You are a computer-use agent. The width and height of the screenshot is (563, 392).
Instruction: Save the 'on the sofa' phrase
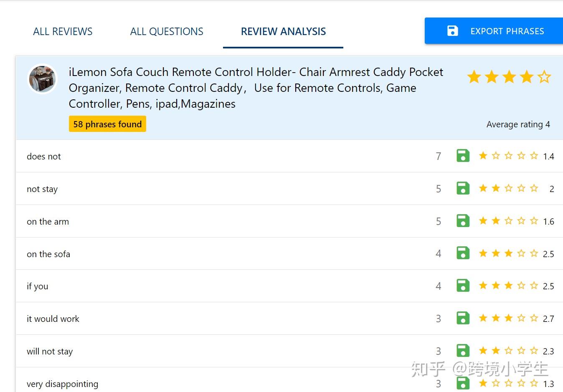tap(463, 253)
